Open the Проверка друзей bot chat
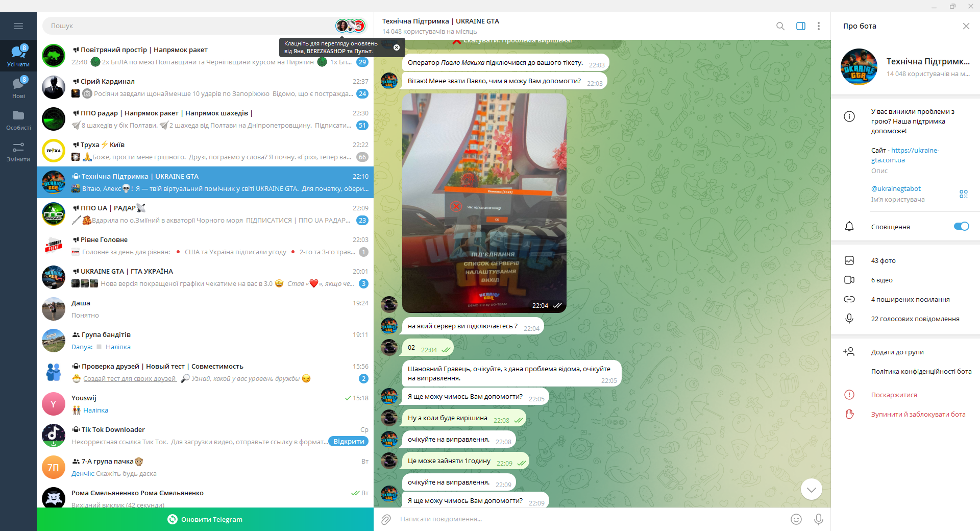980x531 pixels. (205, 372)
